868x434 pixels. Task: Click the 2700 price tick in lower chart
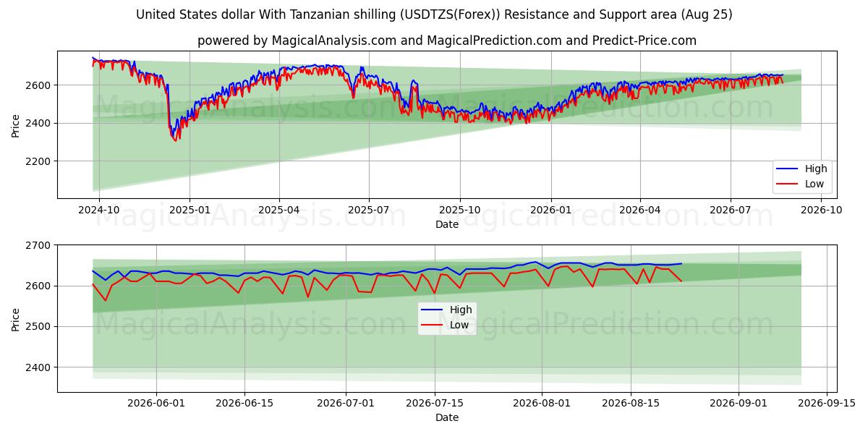click(x=39, y=245)
